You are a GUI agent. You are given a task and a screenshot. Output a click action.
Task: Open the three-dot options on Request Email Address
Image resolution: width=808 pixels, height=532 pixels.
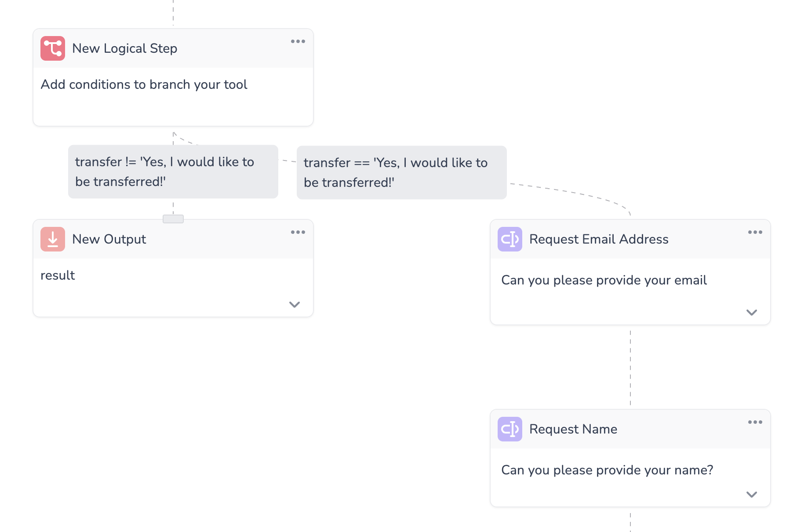click(755, 232)
